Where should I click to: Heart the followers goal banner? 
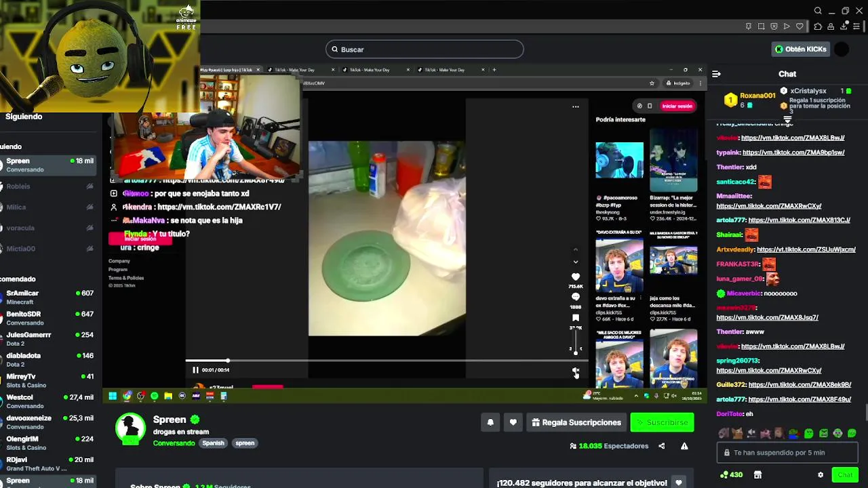pos(679,483)
